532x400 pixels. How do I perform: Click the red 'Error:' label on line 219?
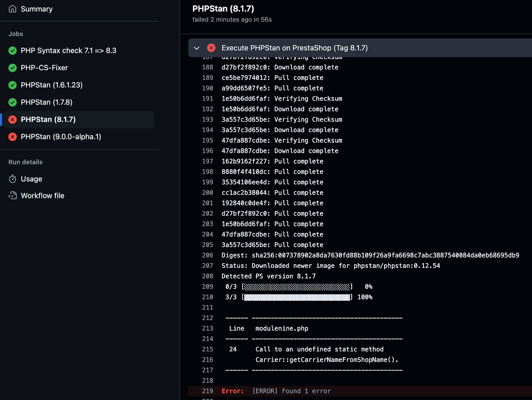point(233,391)
